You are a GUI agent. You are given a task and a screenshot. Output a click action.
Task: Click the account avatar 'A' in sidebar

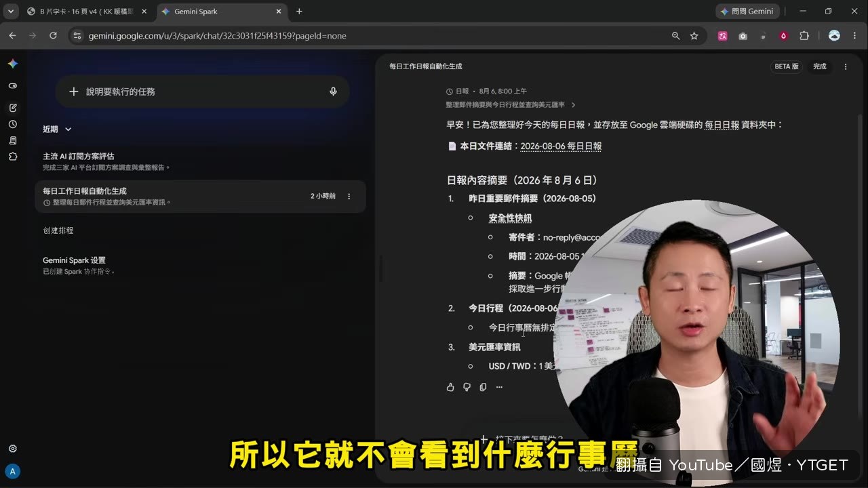pos(12,471)
